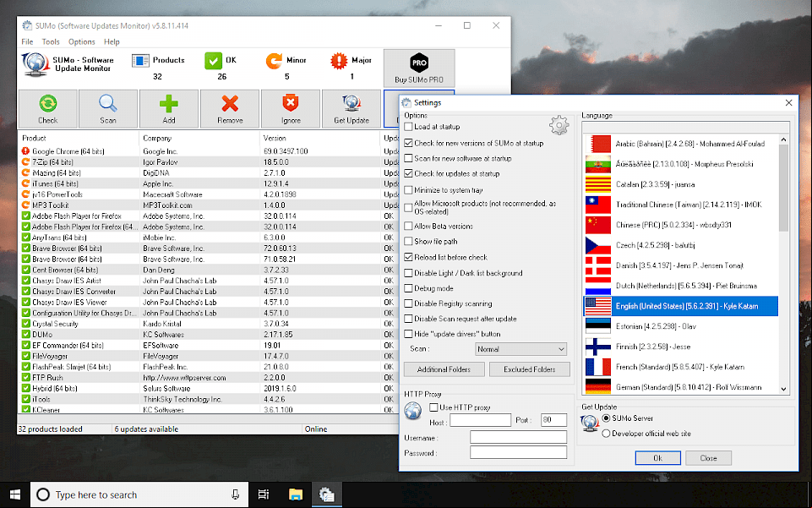Click the green check icon beside AnyTrans
812x508 pixels.
(25, 238)
